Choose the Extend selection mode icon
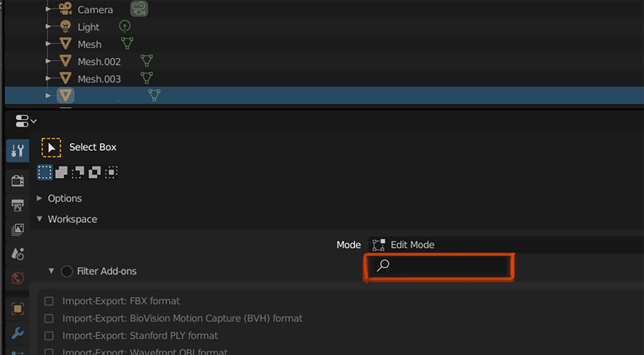This screenshot has height=355, width=644. [61, 172]
